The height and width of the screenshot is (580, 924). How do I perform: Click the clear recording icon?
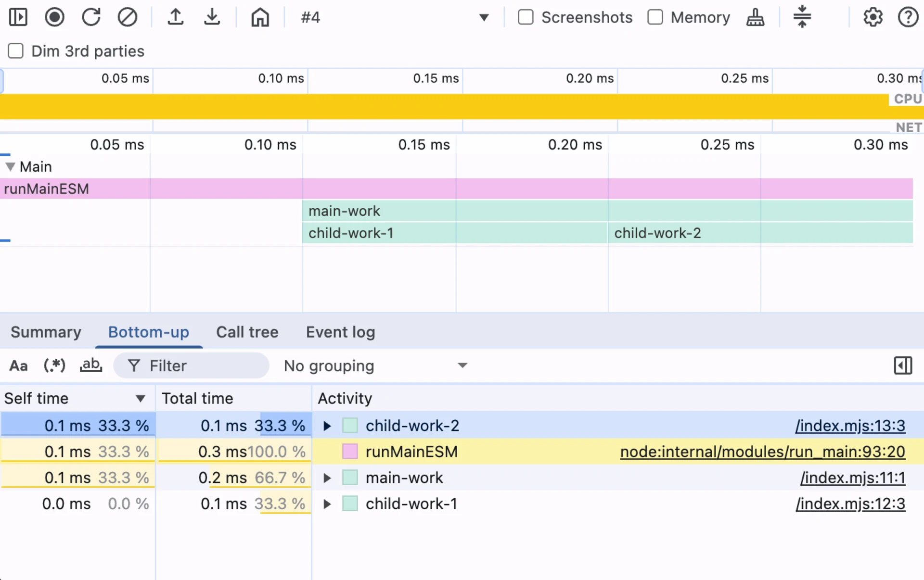pyautogui.click(x=127, y=17)
